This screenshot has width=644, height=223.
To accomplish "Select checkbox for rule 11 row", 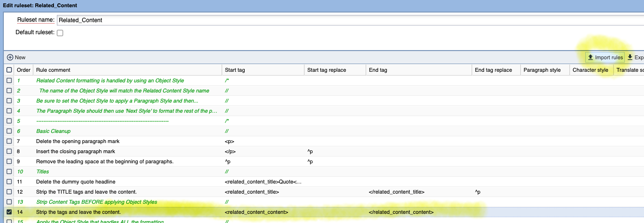I will click(x=9, y=182).
